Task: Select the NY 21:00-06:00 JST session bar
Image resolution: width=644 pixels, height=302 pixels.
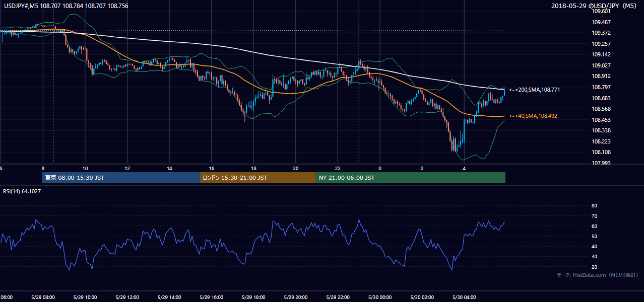Action: tap(411, 178)
